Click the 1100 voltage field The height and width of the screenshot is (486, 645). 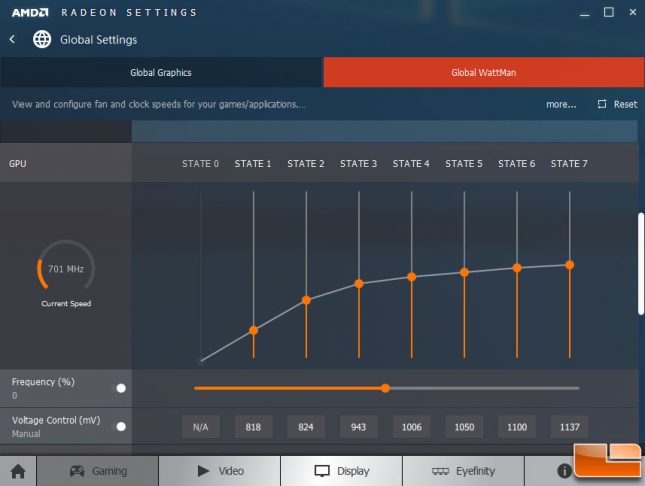pyautogui.click(x=517, y=427)
